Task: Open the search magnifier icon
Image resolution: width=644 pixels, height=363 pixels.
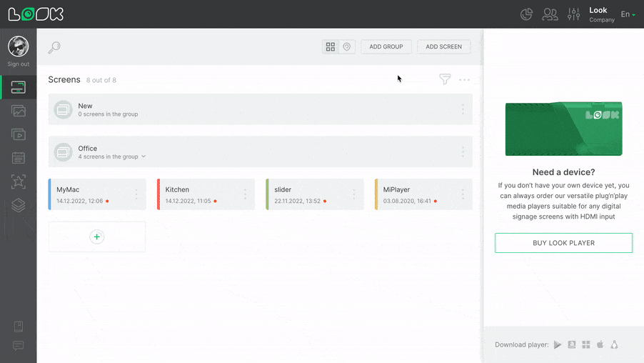Action: click(x=54, y=48)
